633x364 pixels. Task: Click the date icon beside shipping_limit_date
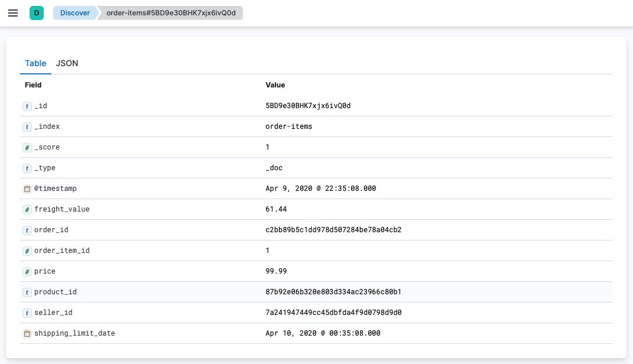point(27,334)
